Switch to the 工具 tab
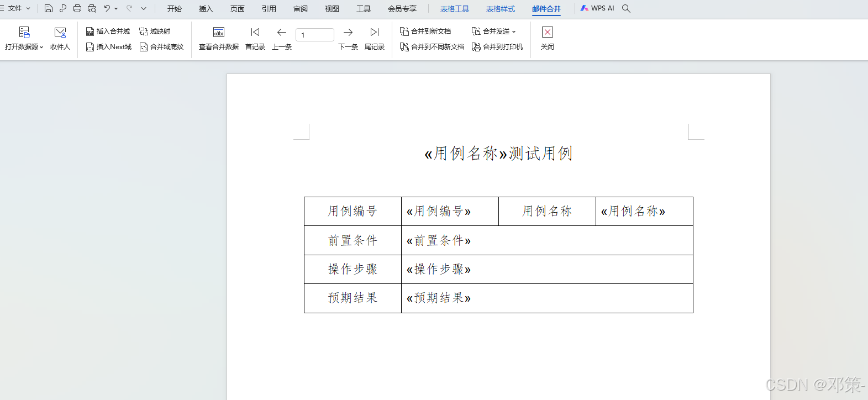Viewport: 868px width, 400px height. [364, 9]
